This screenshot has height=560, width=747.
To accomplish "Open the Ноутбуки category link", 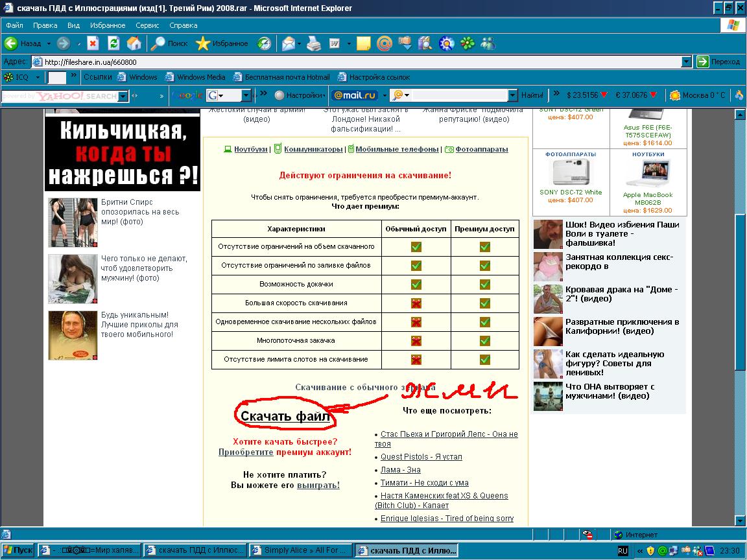I will [250, 149].
